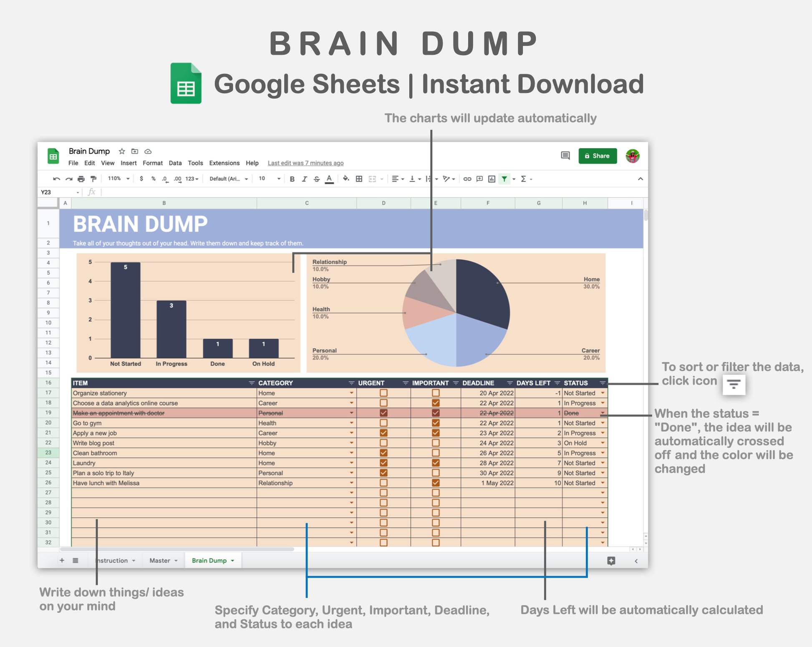Toggle bold formatting
This screenshot has height=647, width=812.
pyautogui.click(x=292, y=179)
